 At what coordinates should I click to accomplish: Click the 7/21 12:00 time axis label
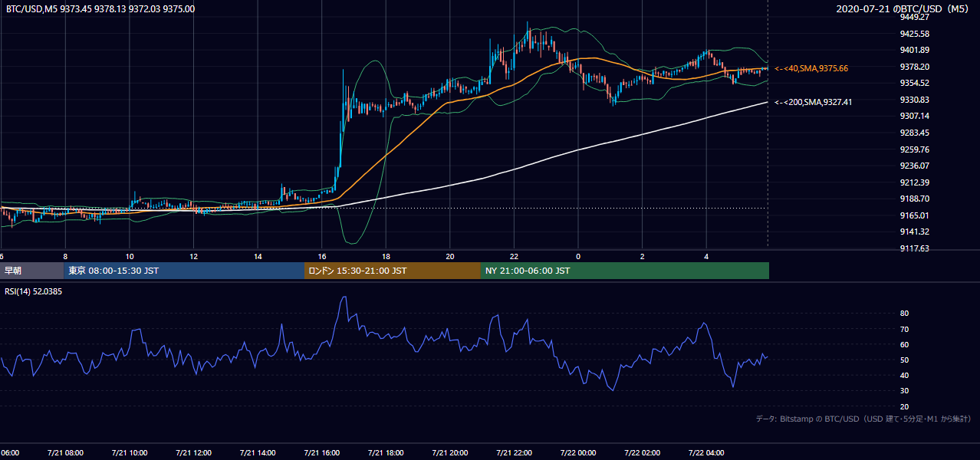click(193, 452)
